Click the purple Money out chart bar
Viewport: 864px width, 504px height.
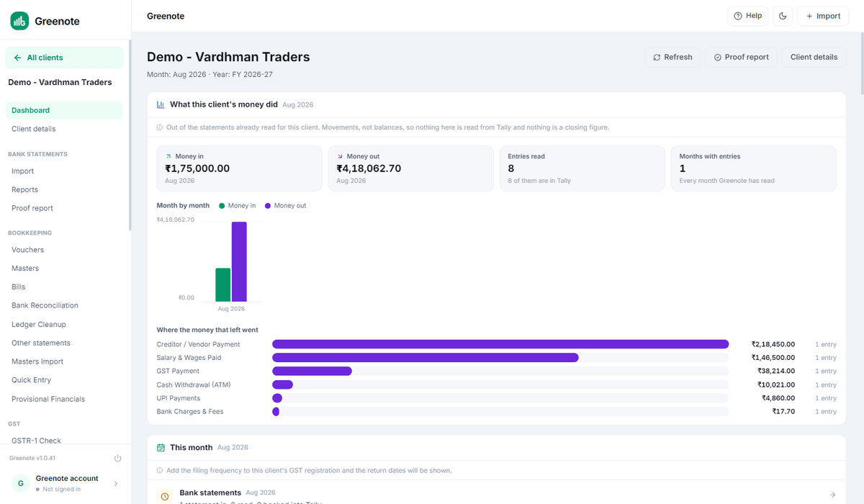point(239,261)
